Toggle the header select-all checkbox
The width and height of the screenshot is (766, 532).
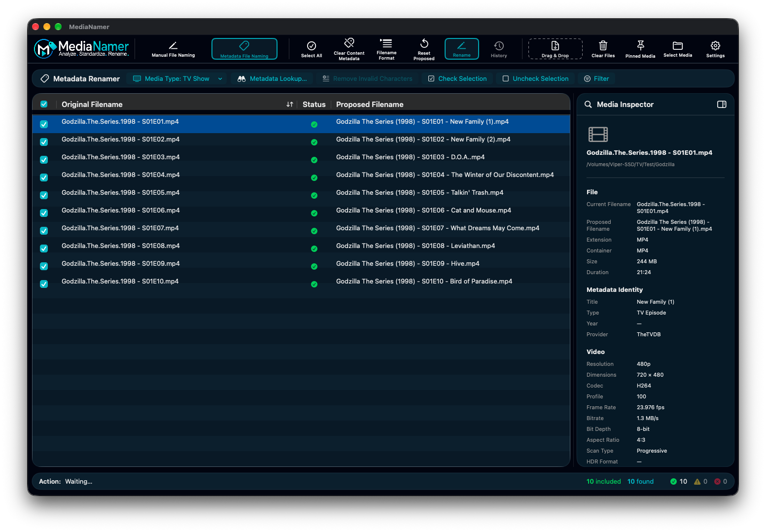[x=44, y=104]
